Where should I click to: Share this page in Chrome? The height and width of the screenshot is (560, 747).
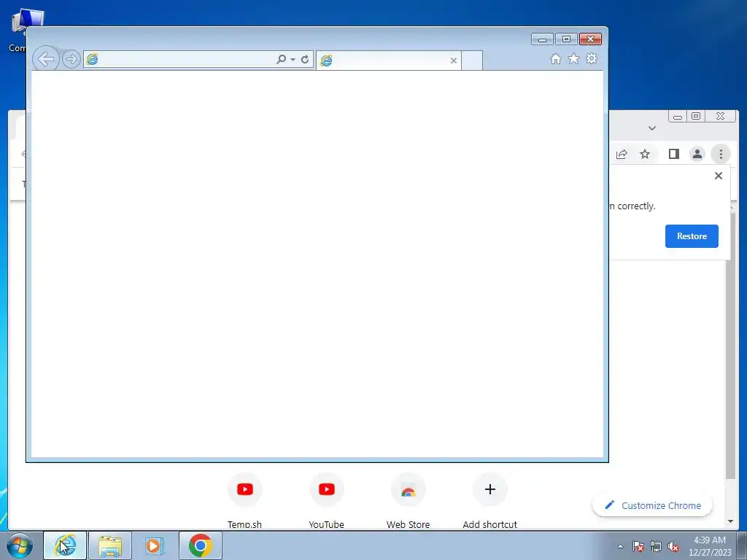(x=622, y=154)
